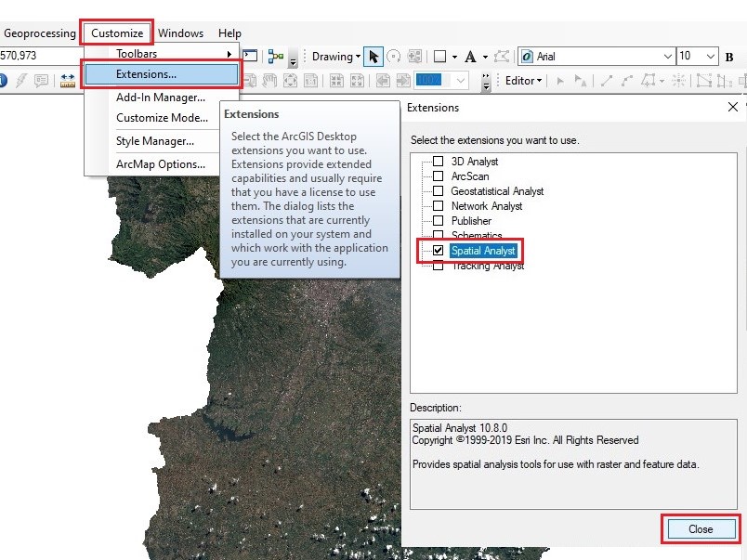Select the Editor's Edit tool arrow

pyautogui.click(x=560, y=81)
